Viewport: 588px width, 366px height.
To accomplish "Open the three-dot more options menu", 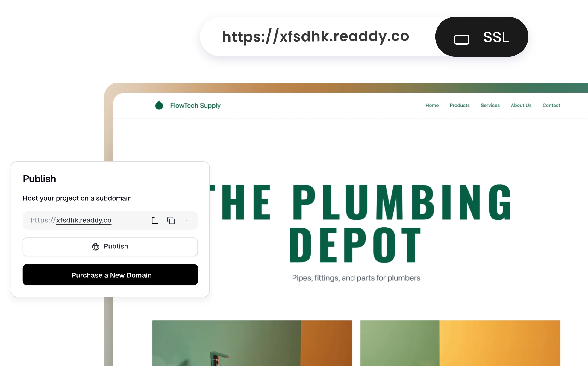I will tap(187, 221).
